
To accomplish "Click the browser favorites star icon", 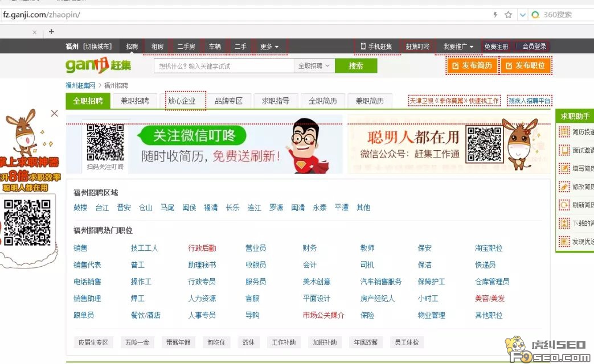I will pyautogui.click(x=507, y=15).
